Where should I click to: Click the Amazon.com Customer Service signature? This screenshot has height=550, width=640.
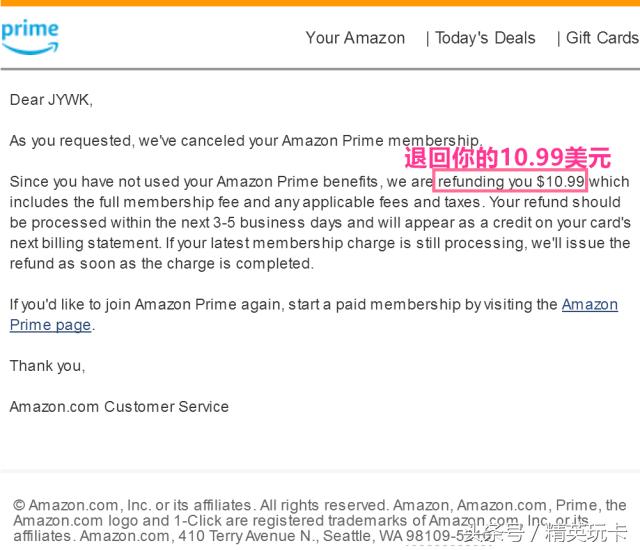pyautogui.click(x=119, y=407)
